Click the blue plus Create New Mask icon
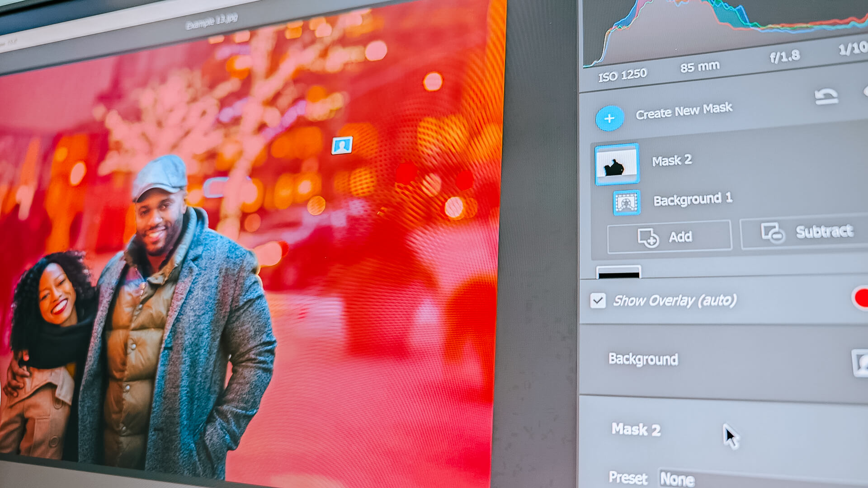This screenshot has width=868, height=488. [609, 118]
